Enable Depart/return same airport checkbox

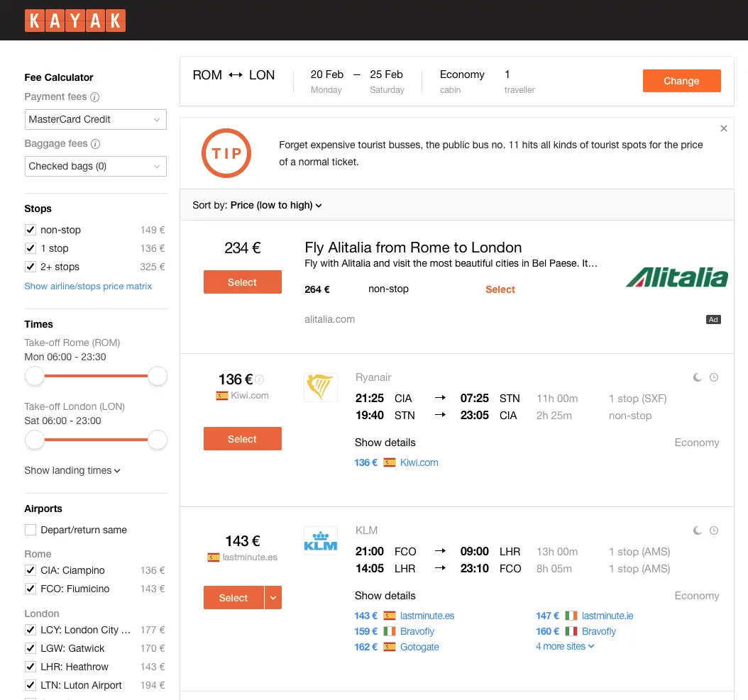coord(31,530)
